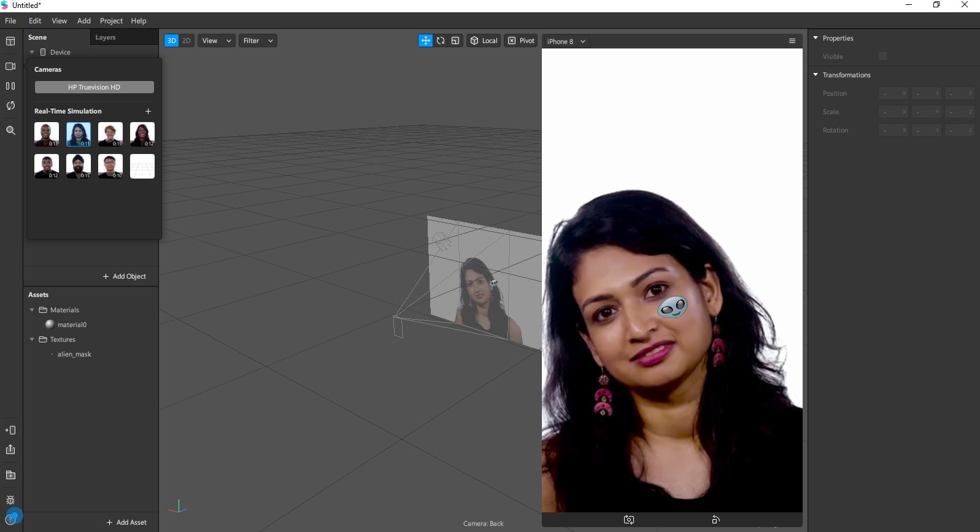Open the iPhone 8 device dropdown
980x532 pixels.
coord(566,41)
